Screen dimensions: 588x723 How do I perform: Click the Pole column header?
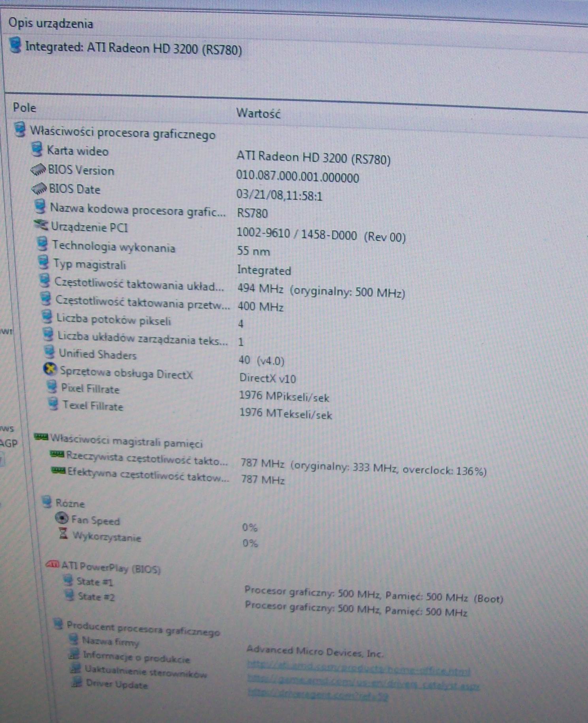[x=24, y=107]
